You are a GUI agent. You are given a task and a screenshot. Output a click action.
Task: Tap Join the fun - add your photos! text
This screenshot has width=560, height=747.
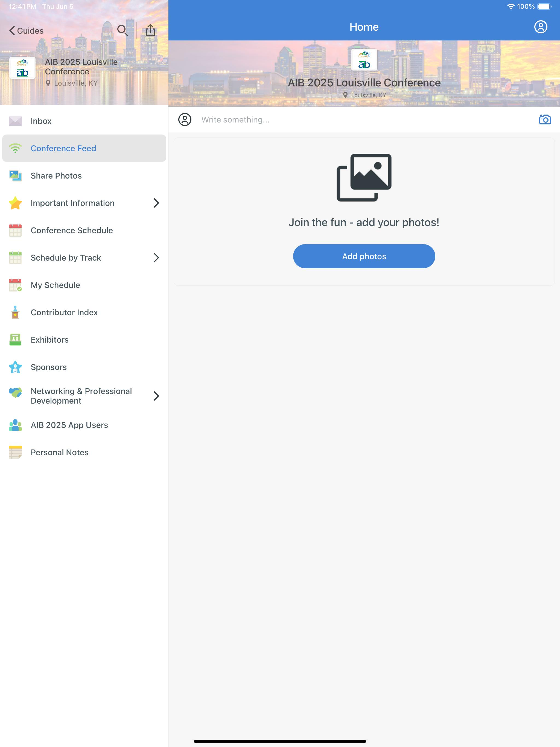coord(364,223)
